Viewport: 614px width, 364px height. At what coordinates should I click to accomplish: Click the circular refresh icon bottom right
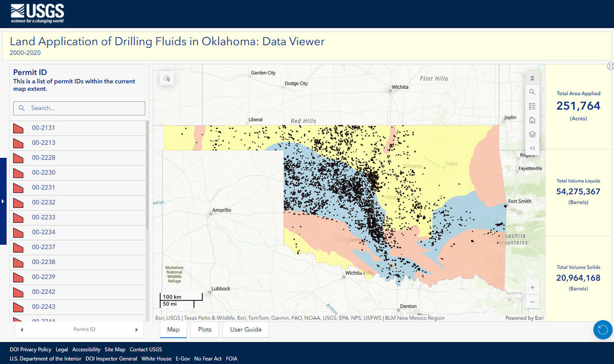[603, 330]
